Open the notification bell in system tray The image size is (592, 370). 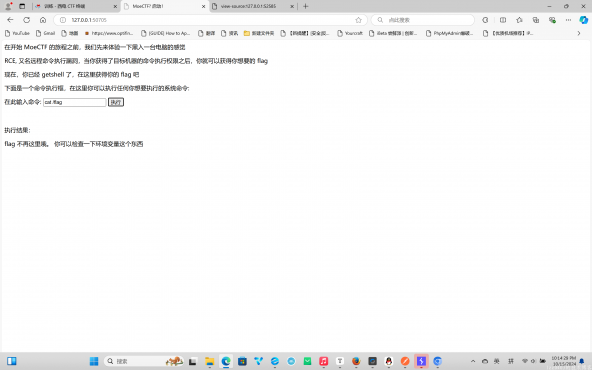click(582, 361)
